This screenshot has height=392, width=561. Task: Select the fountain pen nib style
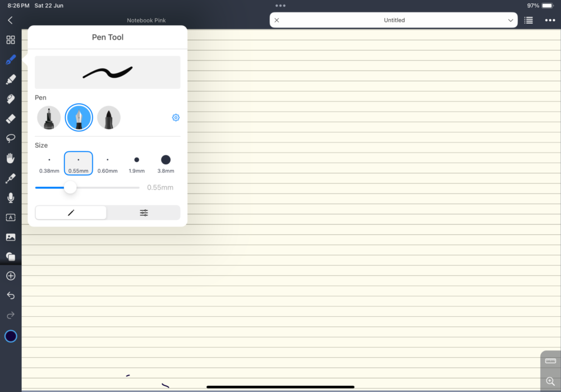click(79, 117)
